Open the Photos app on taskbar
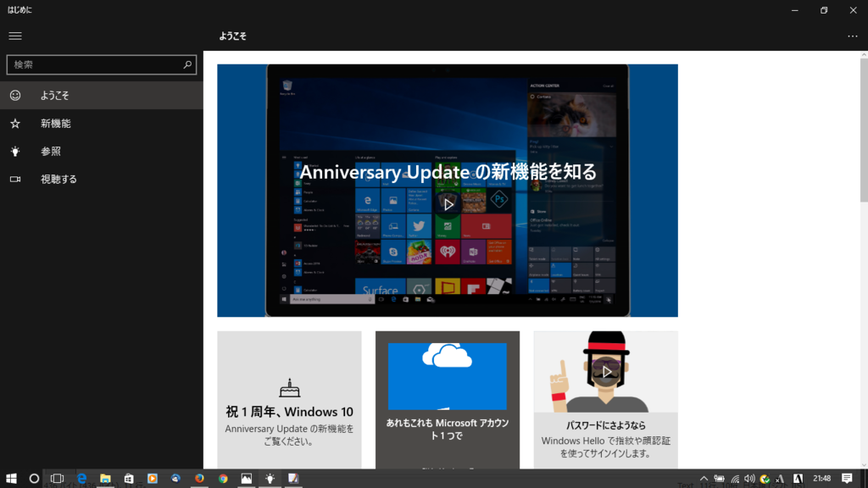Viewport: 868px width, 488px height. click(247, 479)
